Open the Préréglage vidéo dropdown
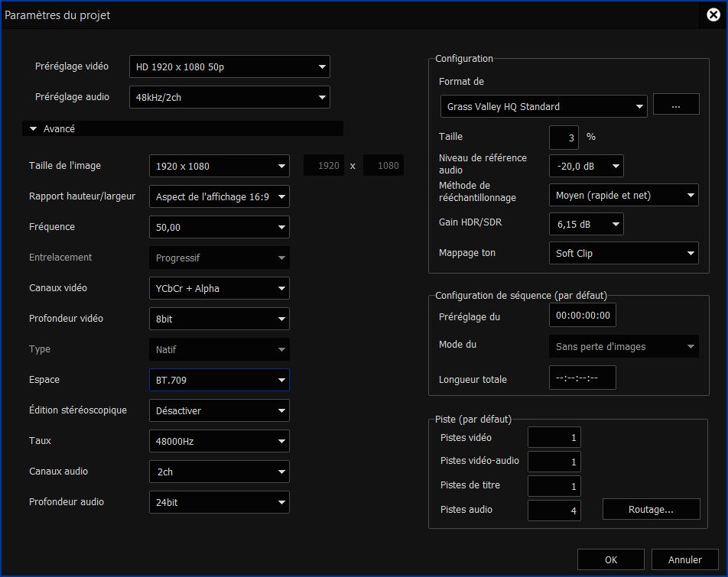 (x=229, y=67)
